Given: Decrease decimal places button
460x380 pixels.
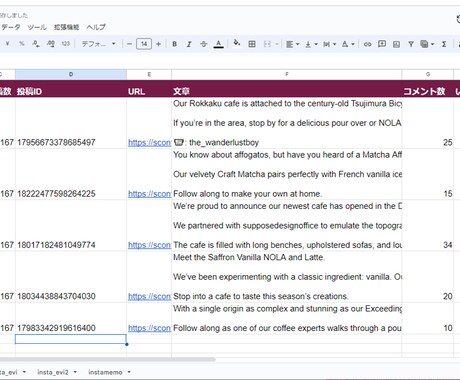Looking at the screenshot, I should click(36, 44).
